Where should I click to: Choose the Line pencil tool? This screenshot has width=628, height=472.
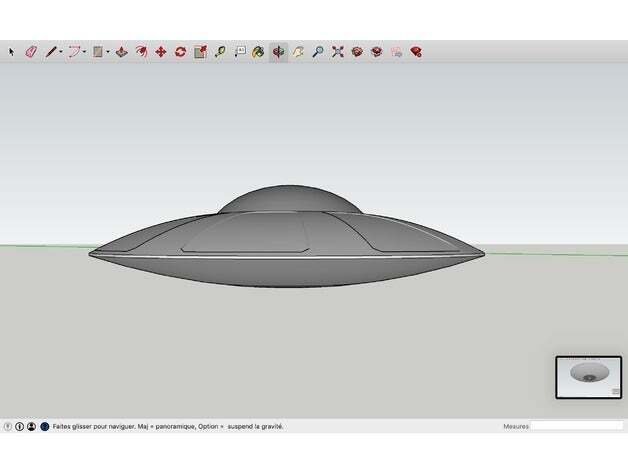point(50,51)
